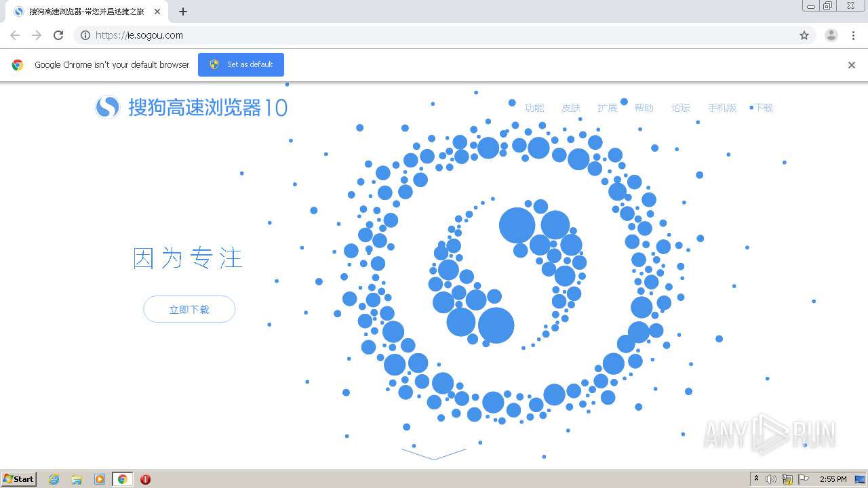This screenshot has width=868, height=488.
Task: Open Windows Explorer folder in taskbar
Action: point(77,479)
